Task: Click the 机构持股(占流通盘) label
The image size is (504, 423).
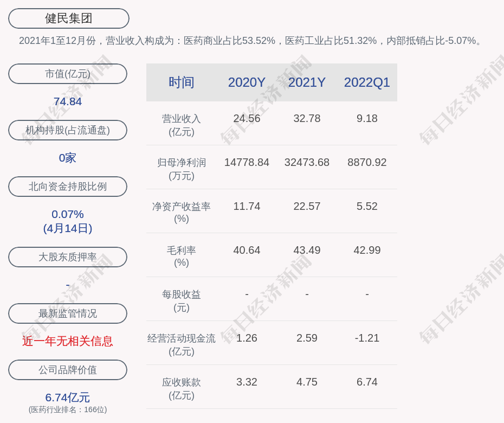Action: click(68, 130)
